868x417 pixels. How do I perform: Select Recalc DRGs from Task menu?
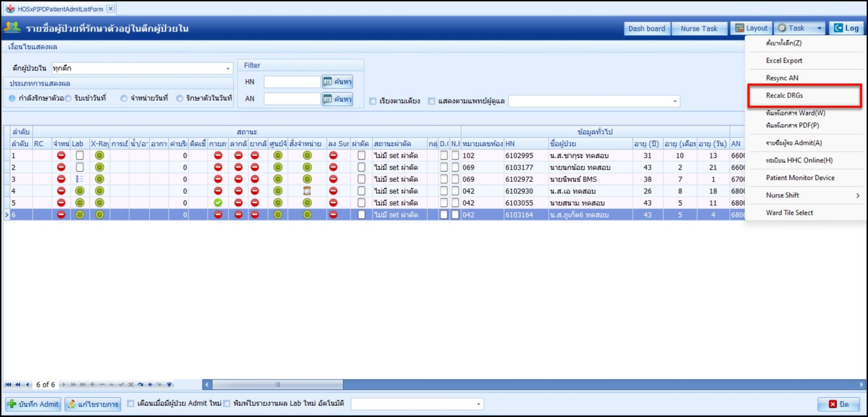(x=784, y=95)
